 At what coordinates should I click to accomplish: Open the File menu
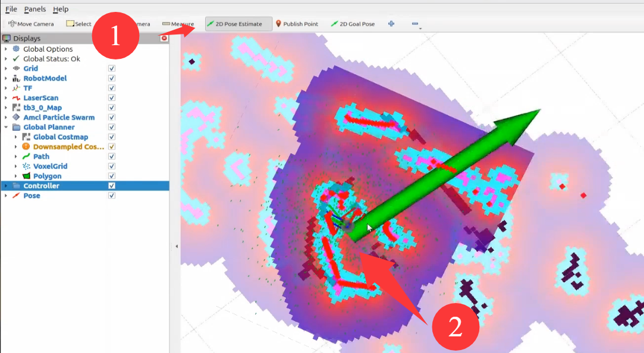point(11,10)
